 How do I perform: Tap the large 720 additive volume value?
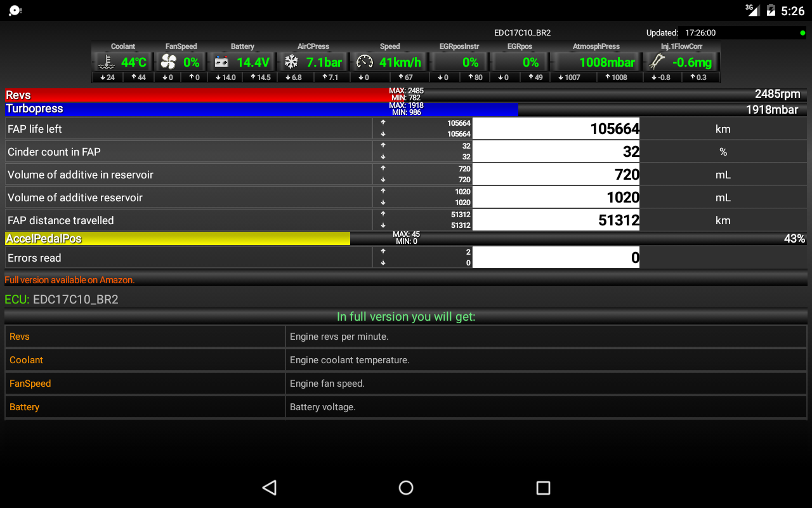point(627,175)
